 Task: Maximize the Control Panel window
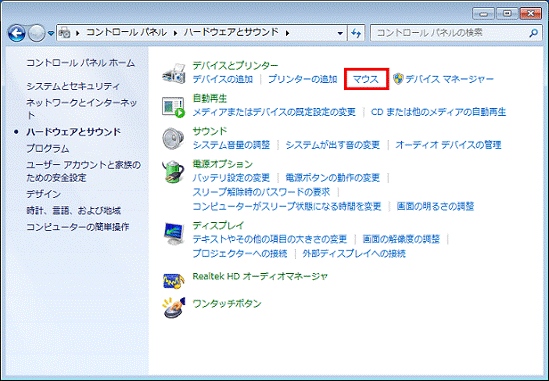click(x=507, y=14)
